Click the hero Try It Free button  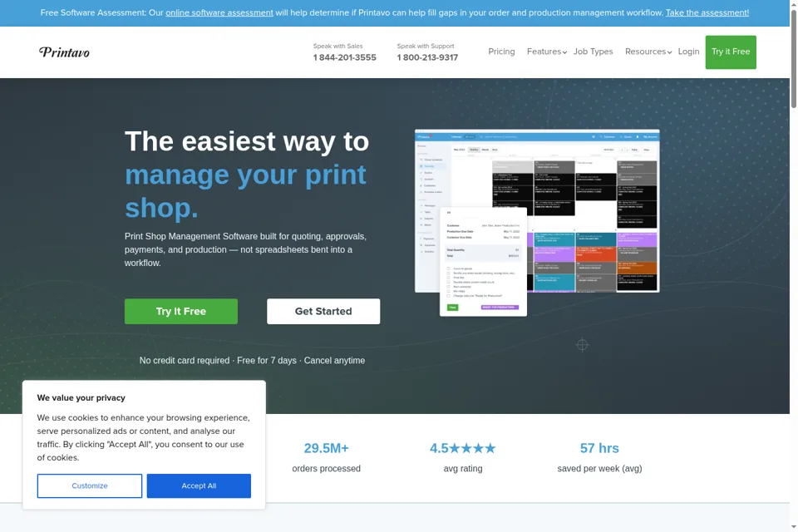coord(180,311)
